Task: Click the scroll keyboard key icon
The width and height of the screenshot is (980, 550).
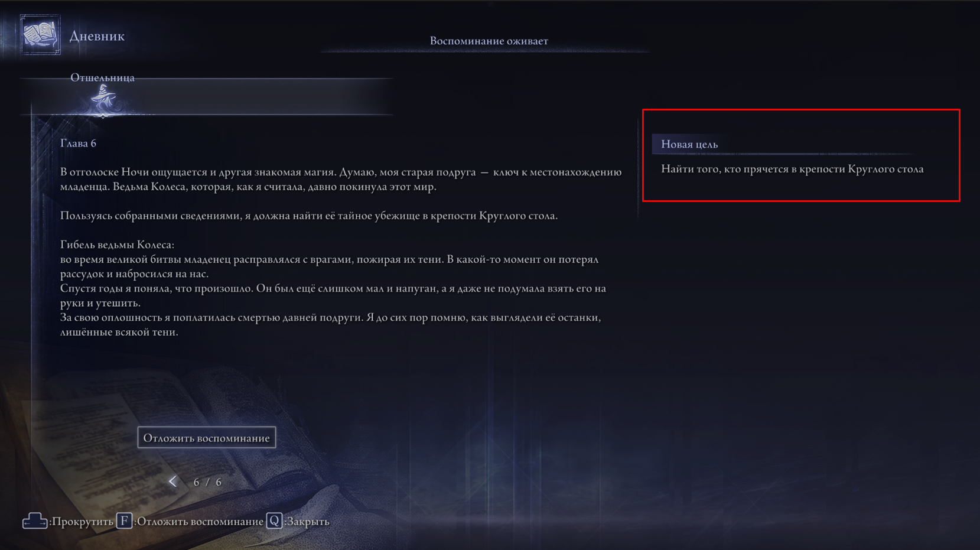Action: [x=34, y=521]
